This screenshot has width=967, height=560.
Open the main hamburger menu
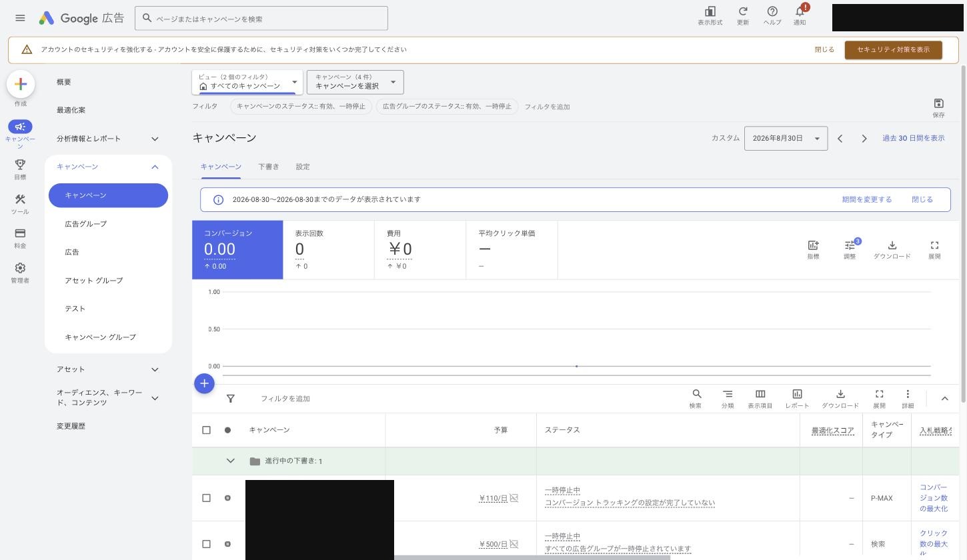20,18
